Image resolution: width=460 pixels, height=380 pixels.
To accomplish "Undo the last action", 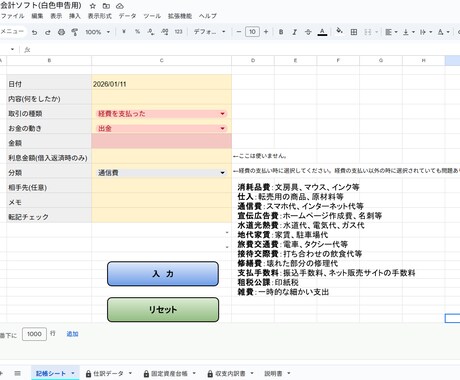I will point(34,32).
